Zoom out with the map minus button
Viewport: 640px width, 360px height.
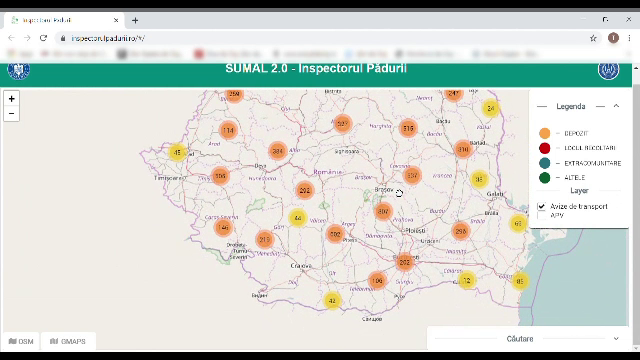pos(11,113)
